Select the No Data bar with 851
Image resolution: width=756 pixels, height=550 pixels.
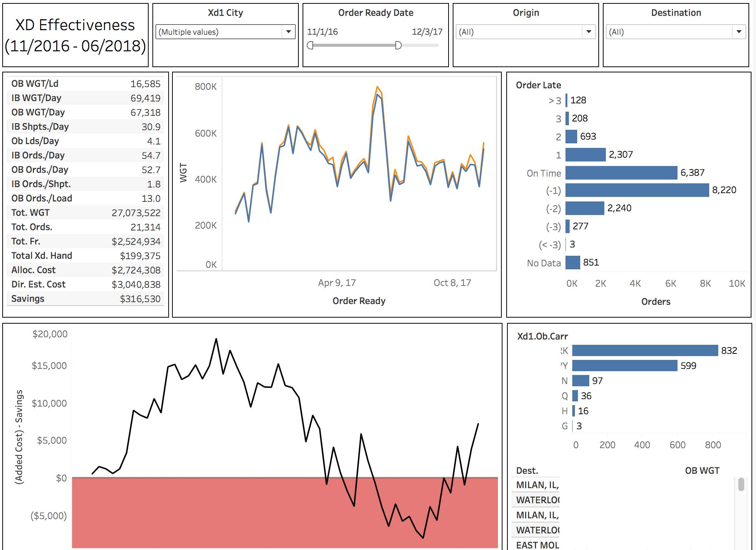(573, 263)
